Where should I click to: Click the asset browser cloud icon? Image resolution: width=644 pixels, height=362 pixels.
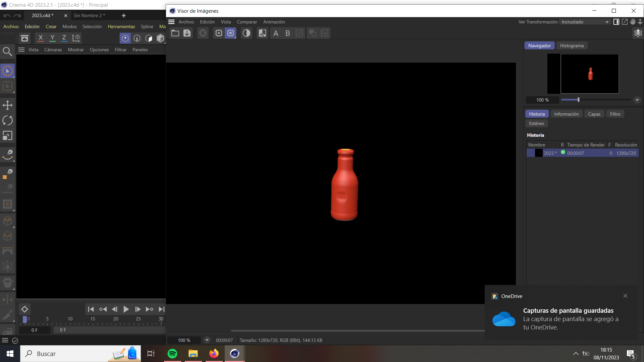click(x=24, y=38)
